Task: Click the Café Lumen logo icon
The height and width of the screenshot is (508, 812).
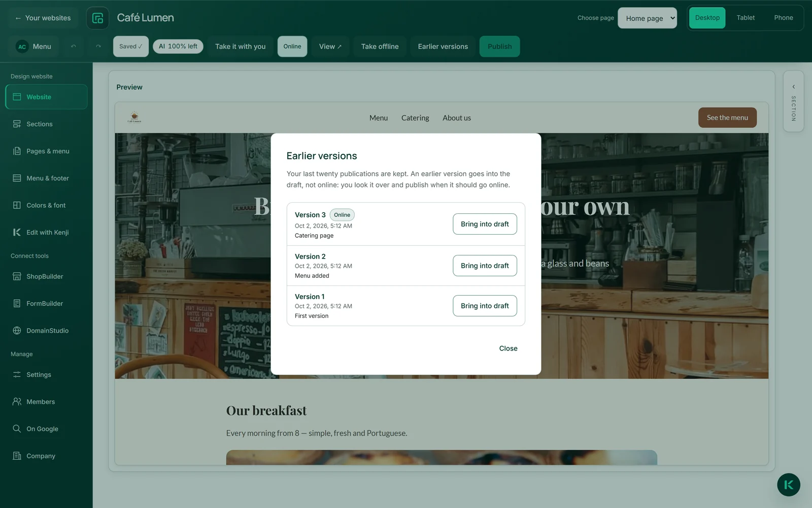Action: pos(97,18)
